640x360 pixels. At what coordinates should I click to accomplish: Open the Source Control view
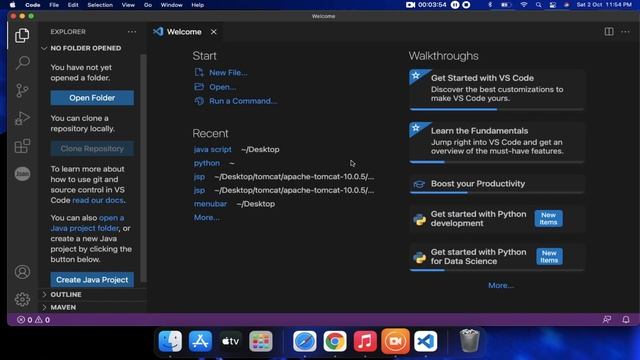tap(22, 91)
